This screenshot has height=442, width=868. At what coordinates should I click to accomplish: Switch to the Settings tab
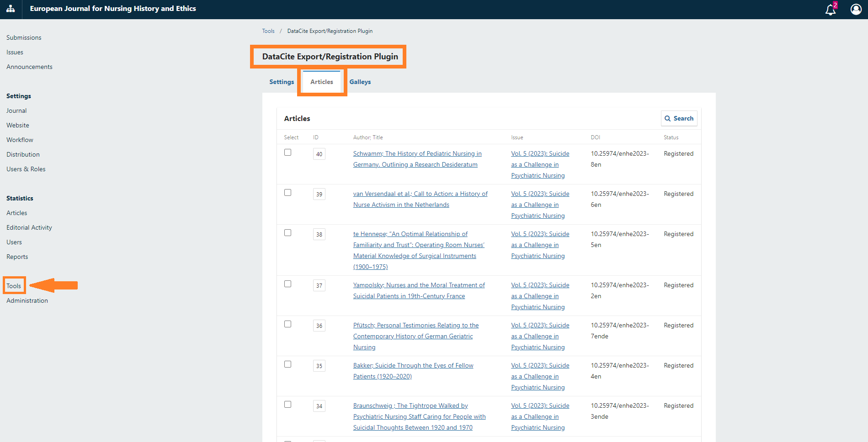[x=282, y=82]
